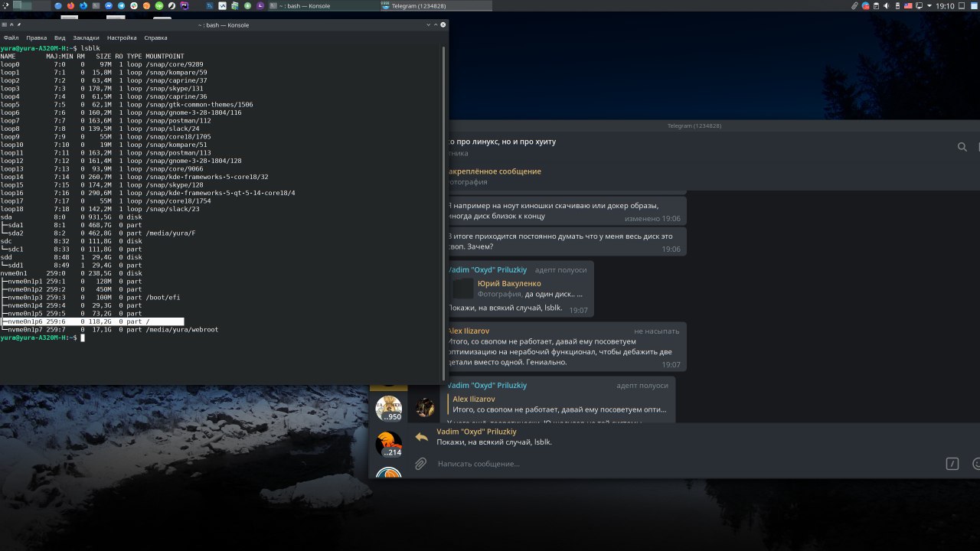Screen dimensions: 980x551
Task: Open Telegram launcher icon in the top panel
Action: click(x=121, y=5)
